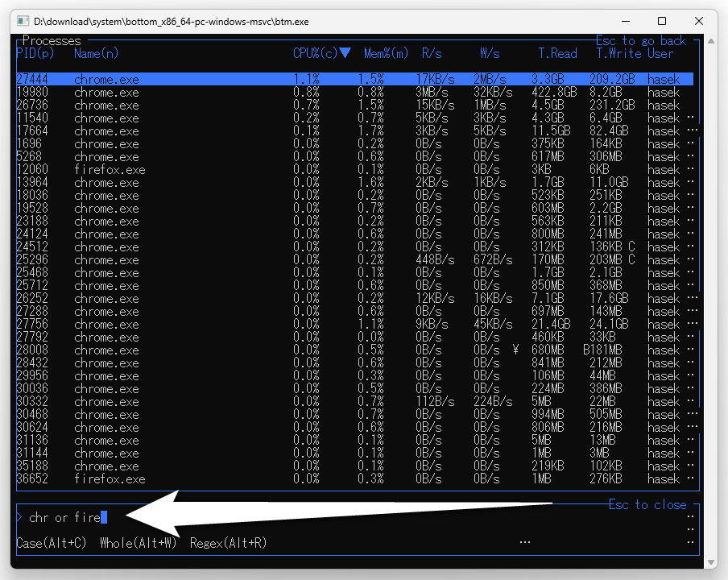The width and height of the screenshot is (728, 580).
Task: Select process row with PID 27792
Action: 354,338
